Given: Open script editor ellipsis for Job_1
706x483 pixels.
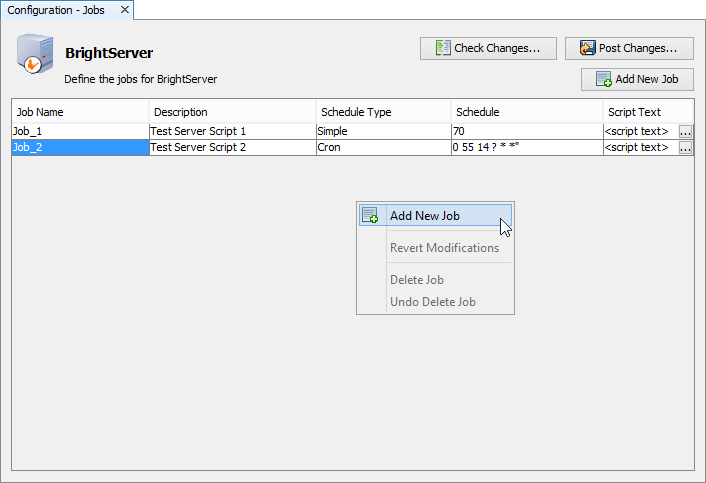Looking at the screenshot, I should pos(685,132).
